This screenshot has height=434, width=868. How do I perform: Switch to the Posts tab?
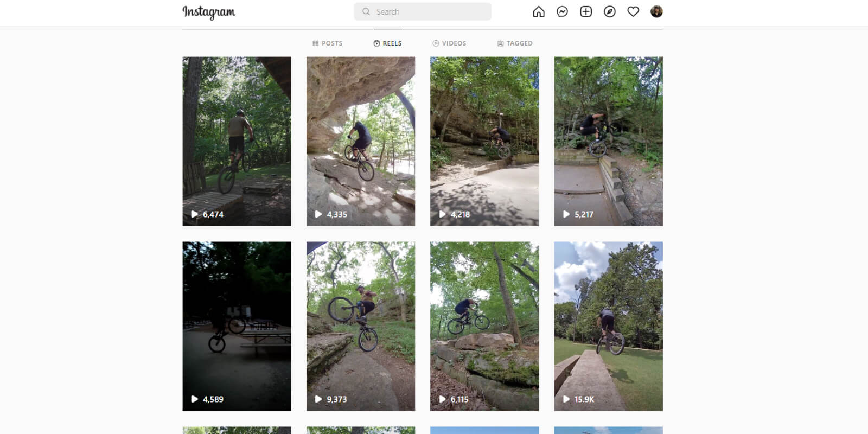[328, 43]
